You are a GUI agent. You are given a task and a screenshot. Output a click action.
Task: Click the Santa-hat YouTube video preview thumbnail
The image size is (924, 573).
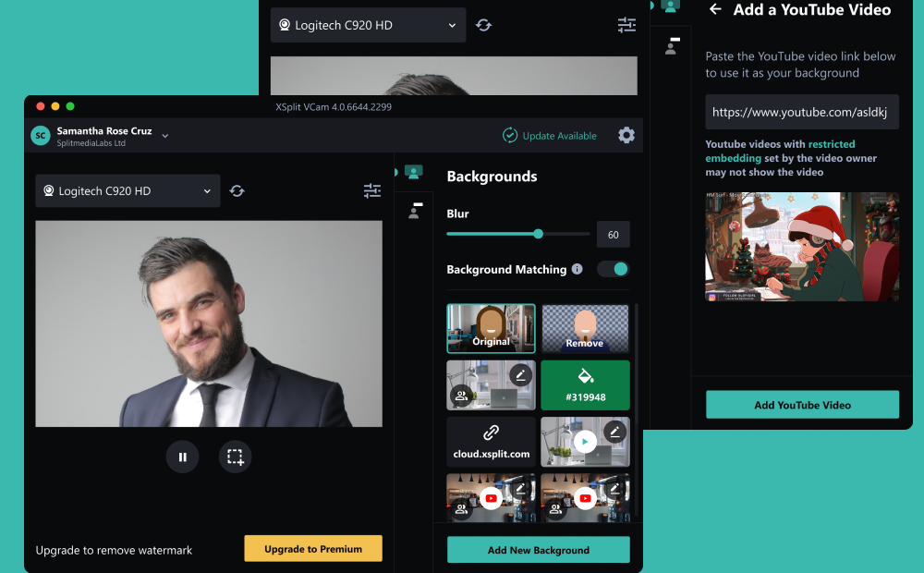coord(802,247)
